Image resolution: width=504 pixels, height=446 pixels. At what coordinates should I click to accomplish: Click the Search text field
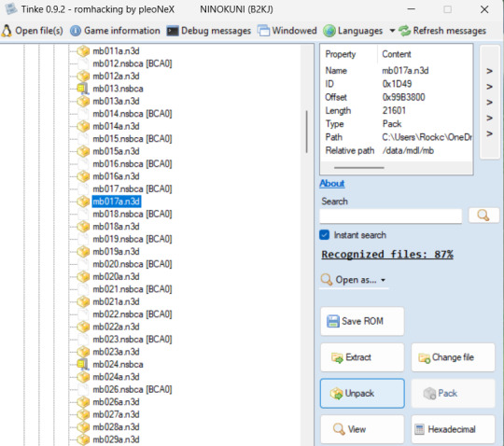(390, 216)
